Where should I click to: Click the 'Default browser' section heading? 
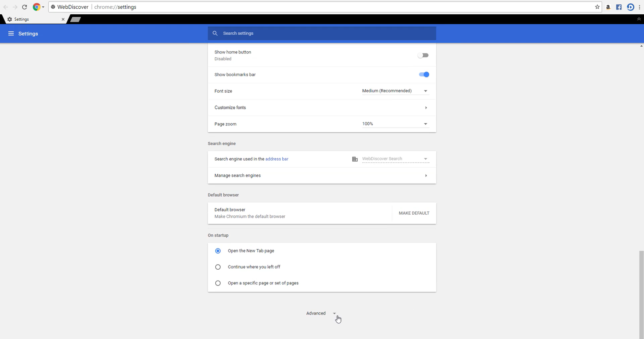[x=223, y=195]
